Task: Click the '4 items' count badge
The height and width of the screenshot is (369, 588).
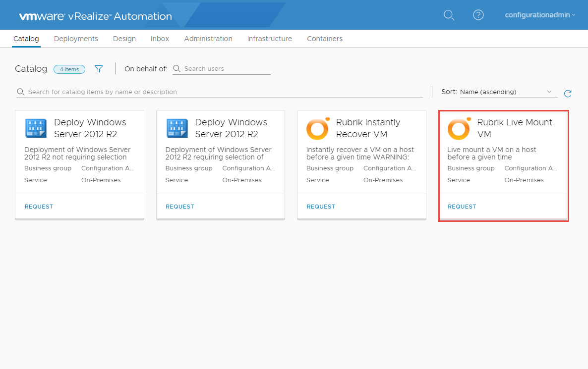Action: point(69,69)
